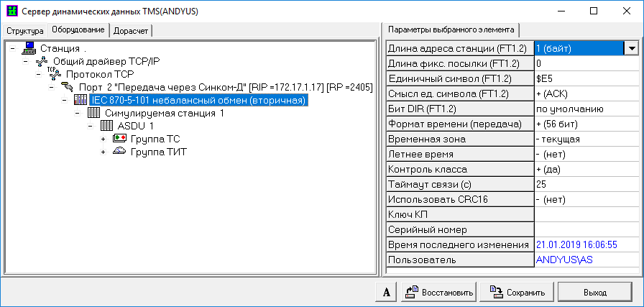
Task: Click the font button labeled A
Action: click(387, 293)
